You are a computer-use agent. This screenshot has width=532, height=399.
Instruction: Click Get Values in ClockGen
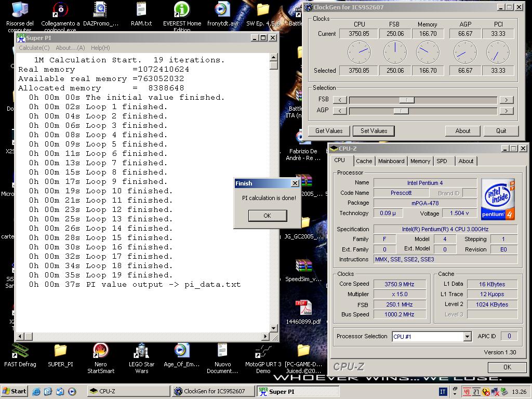click(329, 131)
